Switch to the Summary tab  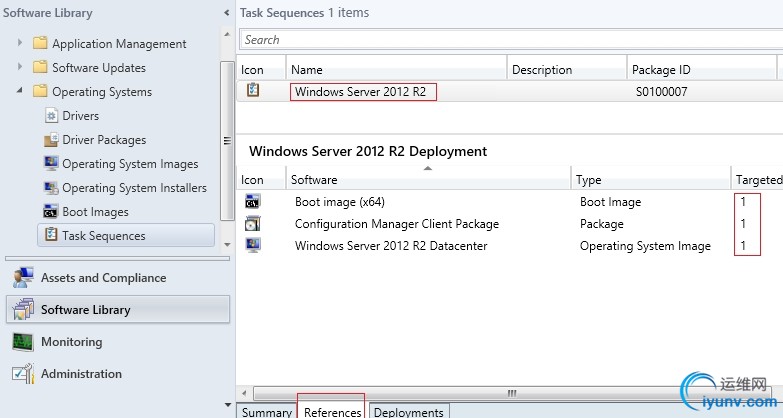pyautogui.click(x=266, y=412)
